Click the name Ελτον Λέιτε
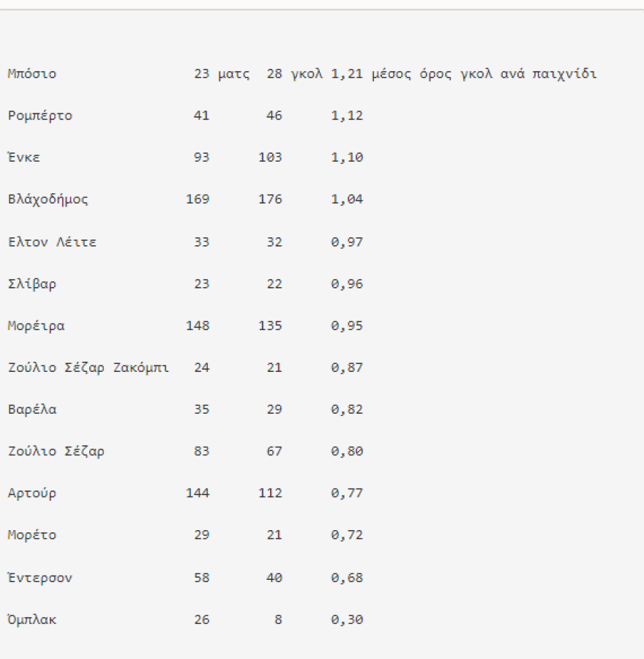 tap(52, 242)
